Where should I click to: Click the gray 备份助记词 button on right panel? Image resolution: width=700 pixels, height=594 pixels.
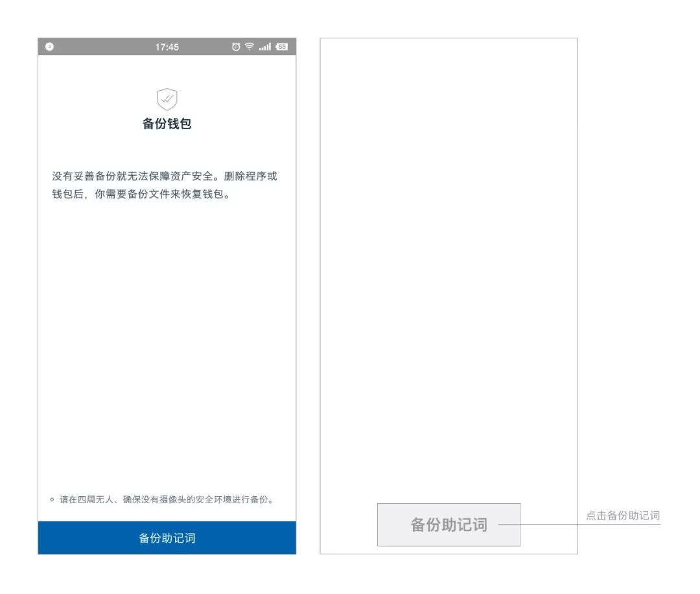pyautogui.click(x=449, y=525)
